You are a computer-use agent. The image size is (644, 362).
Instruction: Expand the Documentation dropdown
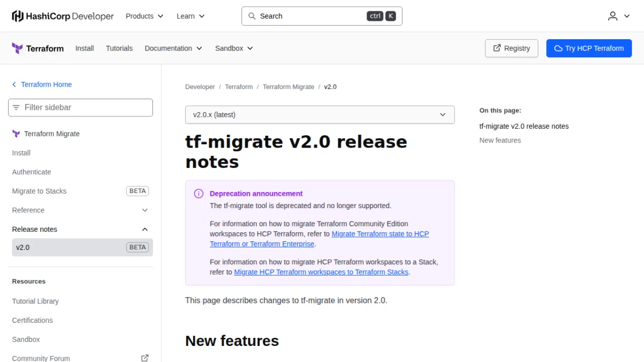tap(173, 48)
